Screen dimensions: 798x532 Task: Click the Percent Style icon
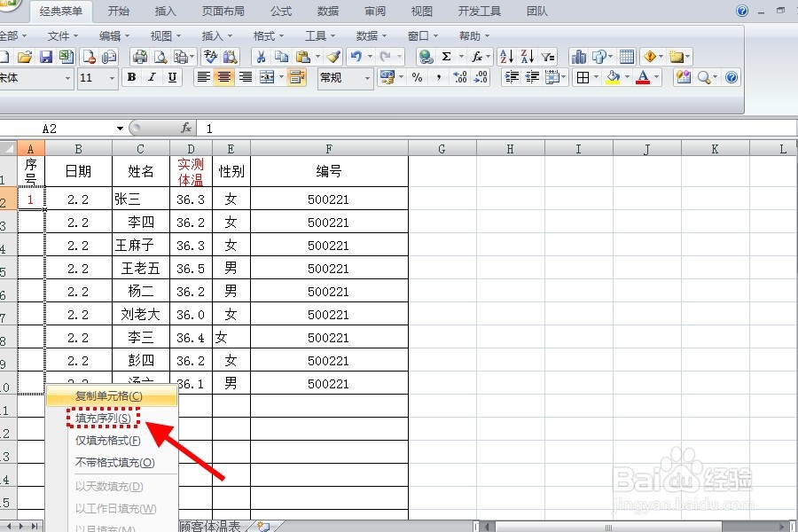tap(417, 78)
